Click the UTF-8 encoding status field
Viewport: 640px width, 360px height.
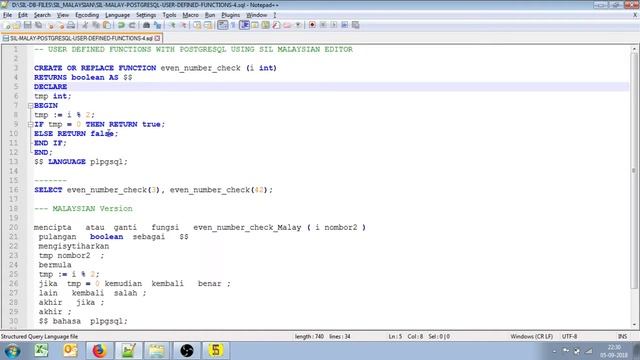click(569, 336)
